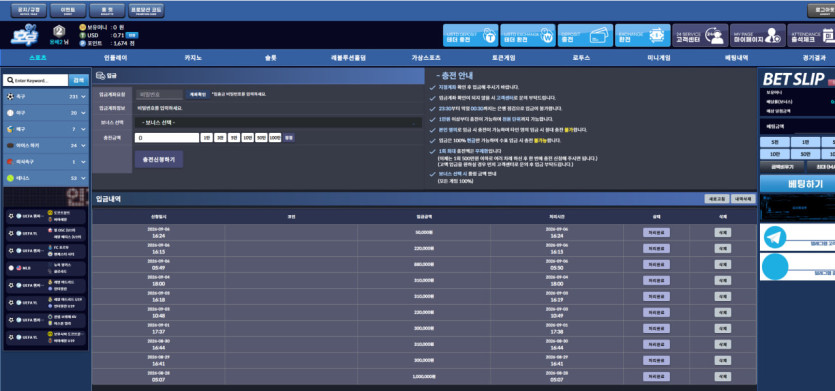Viewport: 835px width, 391px height.
Task: Click the 검색 search button
Action: pyautogui.click(x=79, y=80)
